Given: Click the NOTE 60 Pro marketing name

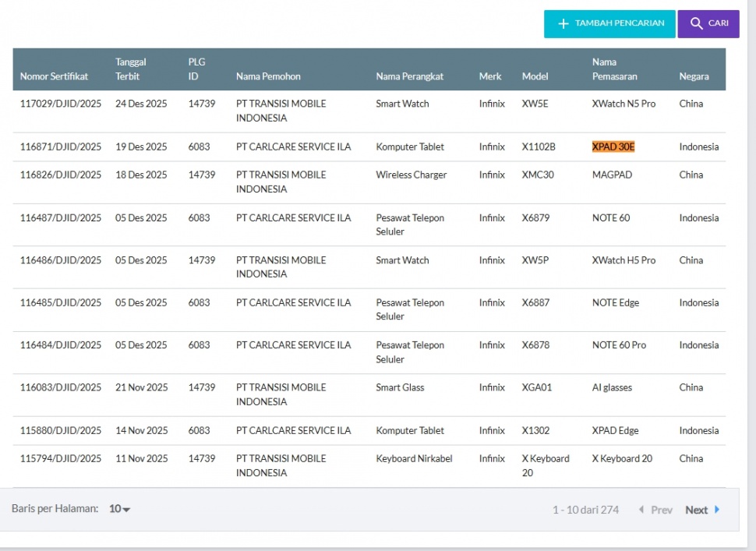Looking at the screenshot, I should [619, 345].
